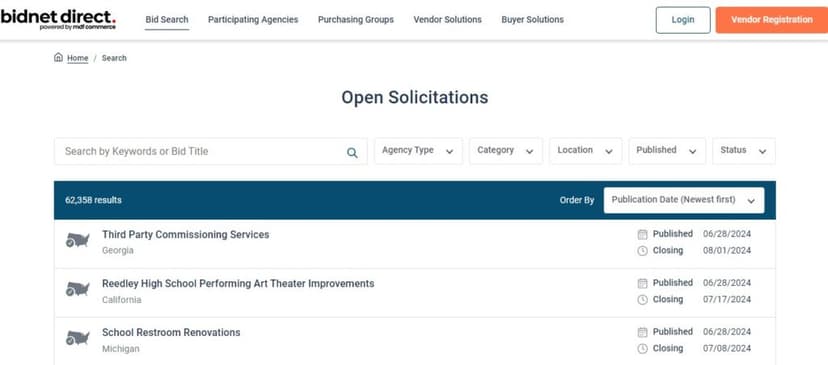Click clock icon next to closing 08/01/2024
Image resolution: width=828 pixels, height=365 pixels.
[642, 250]
